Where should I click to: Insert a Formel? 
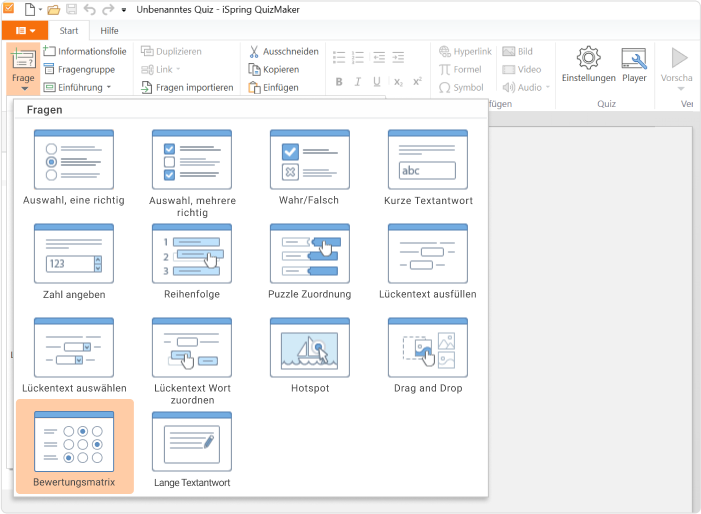coord(460,69)
